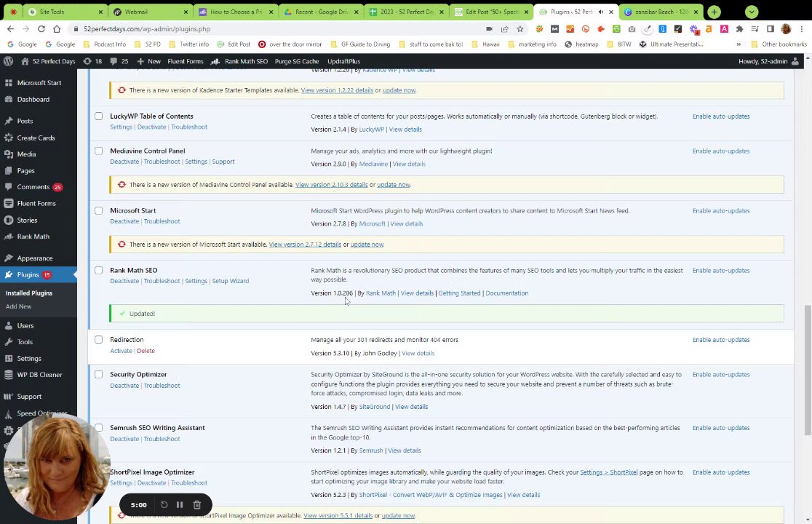Image resolution: width=812 pixels, height=524 pixels.
Task: Deactivate the Security Optimizer plugin
Action: point(124,386)
